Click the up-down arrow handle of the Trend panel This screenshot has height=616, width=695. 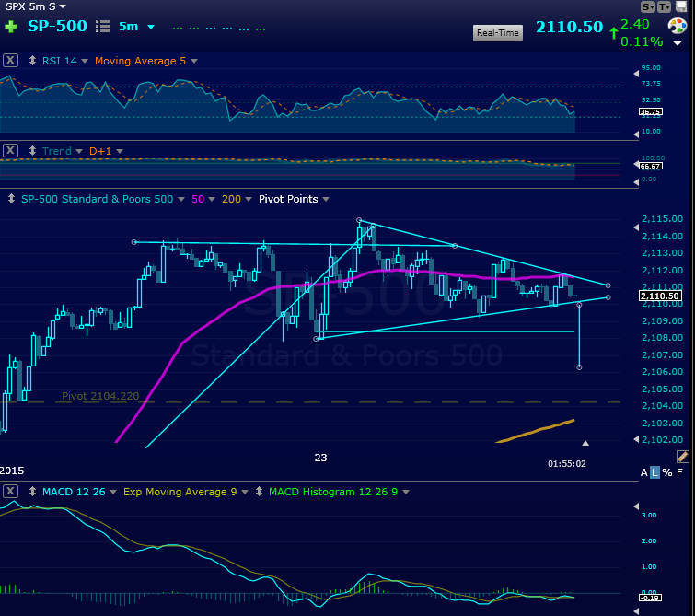[32, 151]
